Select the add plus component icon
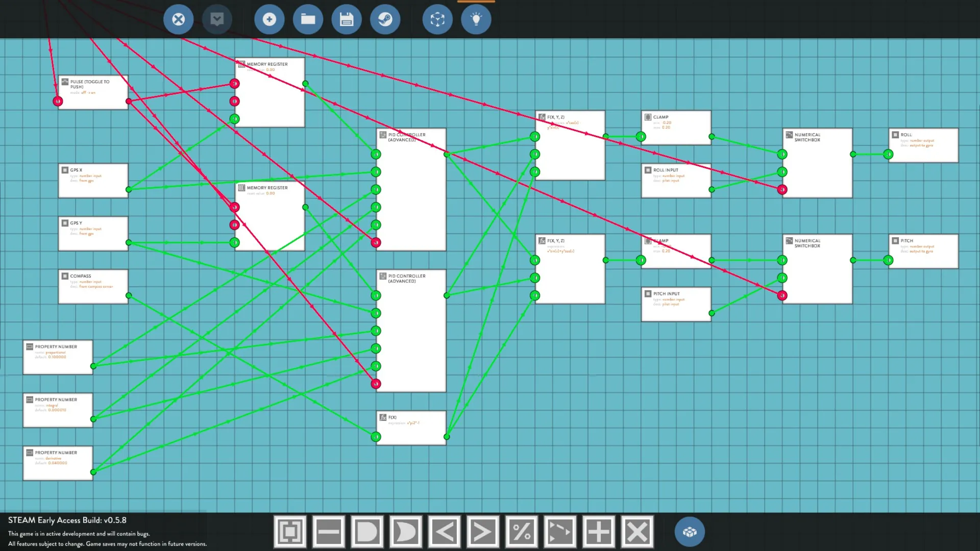Viewport: 980px width, 551px height. click(598, 532)
